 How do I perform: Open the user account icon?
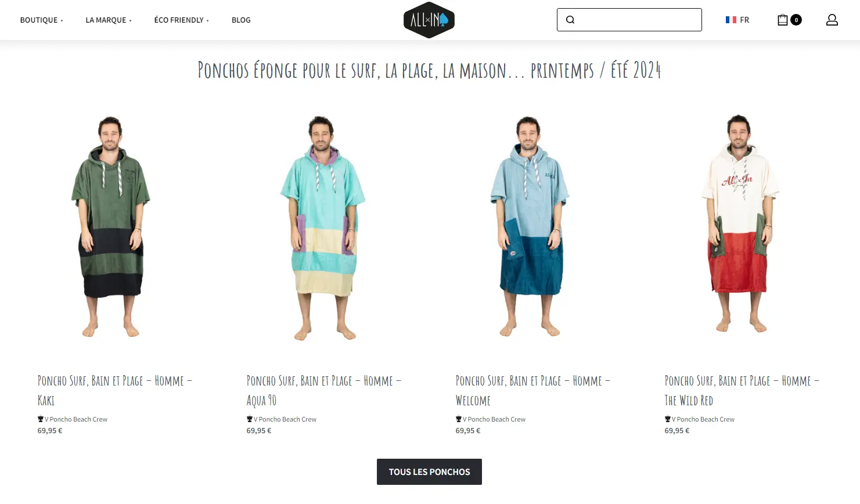(832, 20)
